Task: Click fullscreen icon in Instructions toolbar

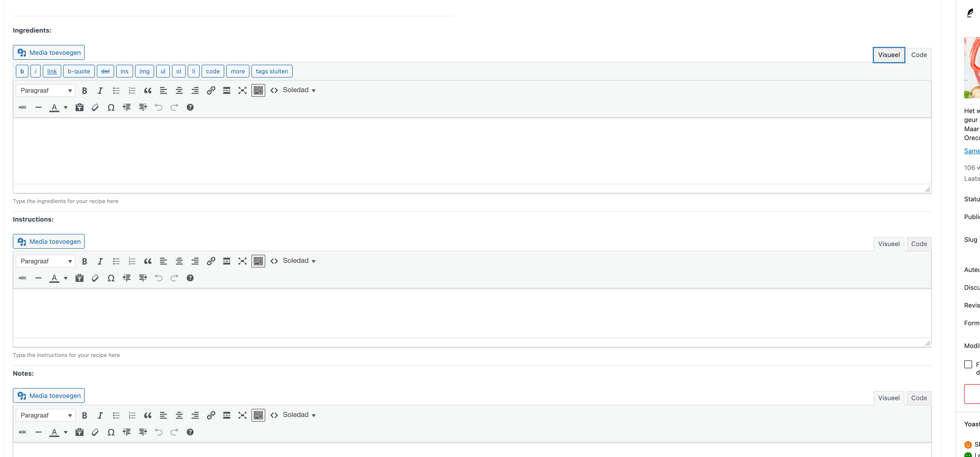Action: (242, 261)
